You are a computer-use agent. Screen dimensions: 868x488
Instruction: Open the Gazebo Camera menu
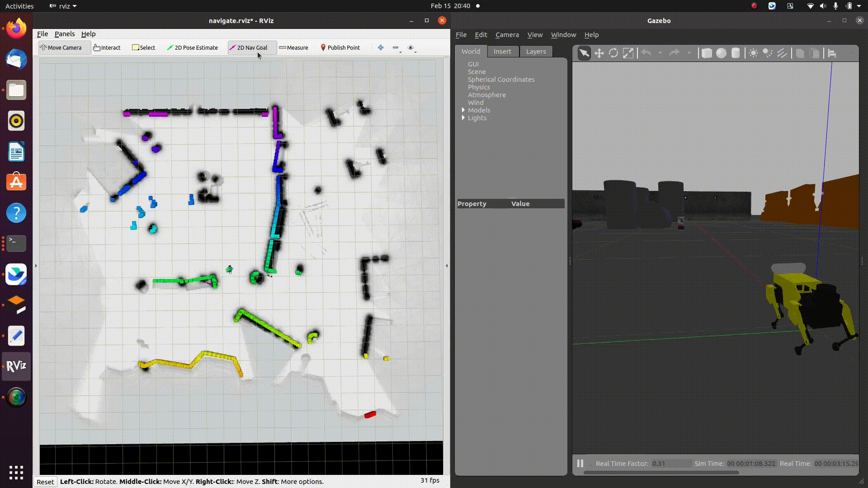507,35
